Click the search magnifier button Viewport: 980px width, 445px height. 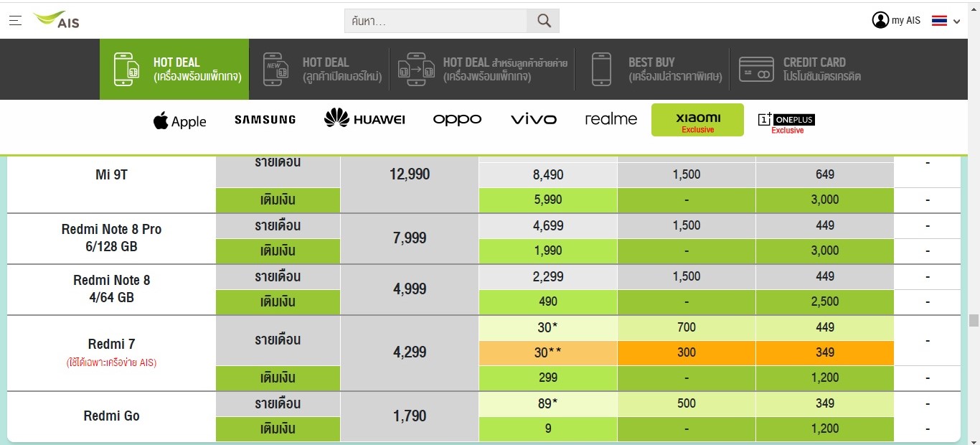543,21
